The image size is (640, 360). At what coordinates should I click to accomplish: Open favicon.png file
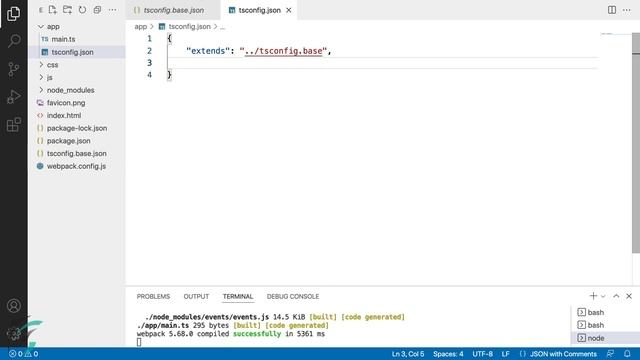[x=77, y=102]
